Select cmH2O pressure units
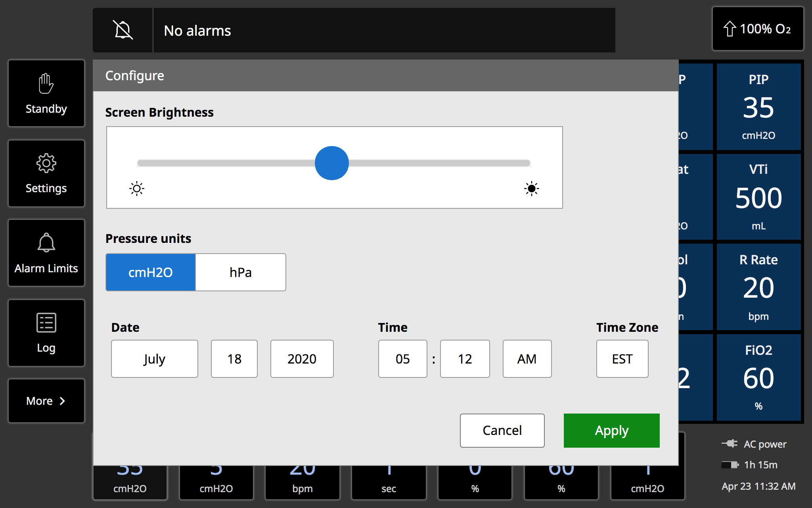Viewport: 812px width, 508px height. click(x=151, y=272)
